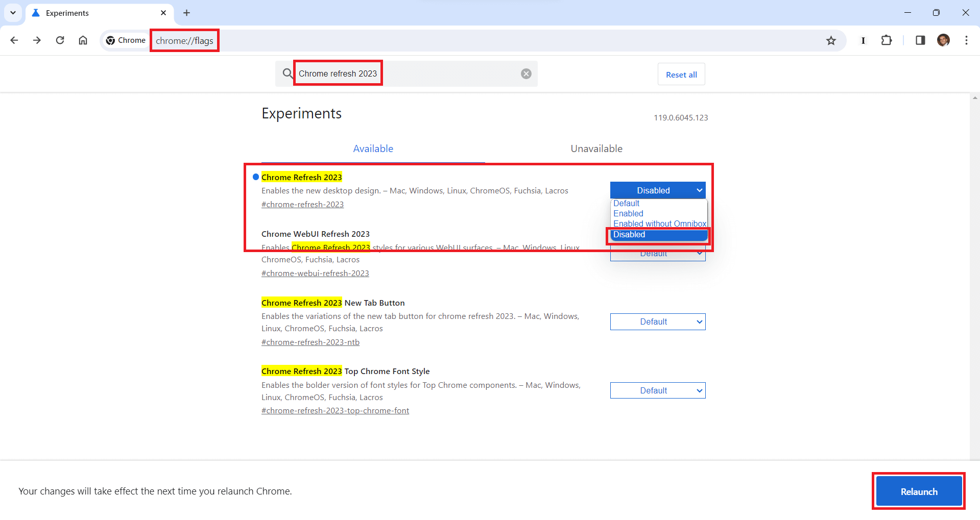Open the Extensions puzzle icon
Screen dimensions: 980x520
click(887, 40)
